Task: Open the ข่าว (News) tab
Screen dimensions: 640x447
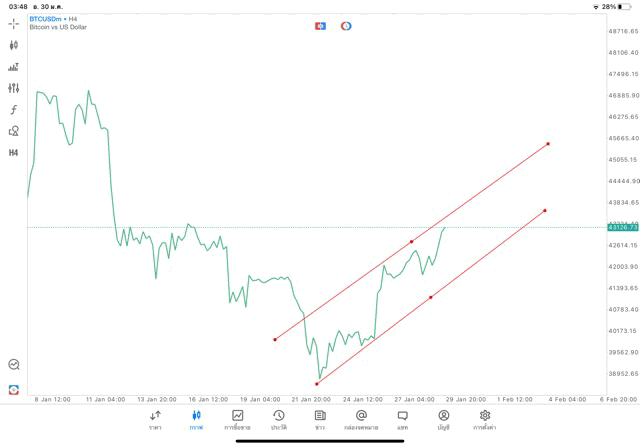Action: coord(319,419)
